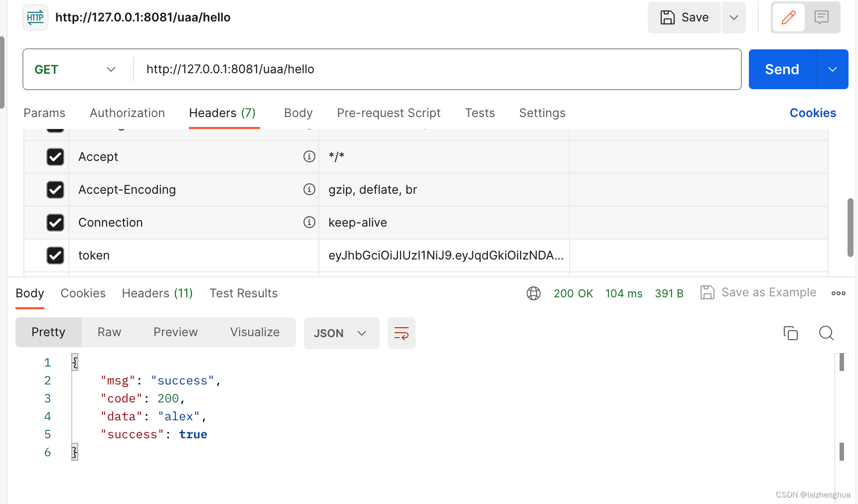
Task: Switch to Raw view mode
Action: (x=110, y=332)
